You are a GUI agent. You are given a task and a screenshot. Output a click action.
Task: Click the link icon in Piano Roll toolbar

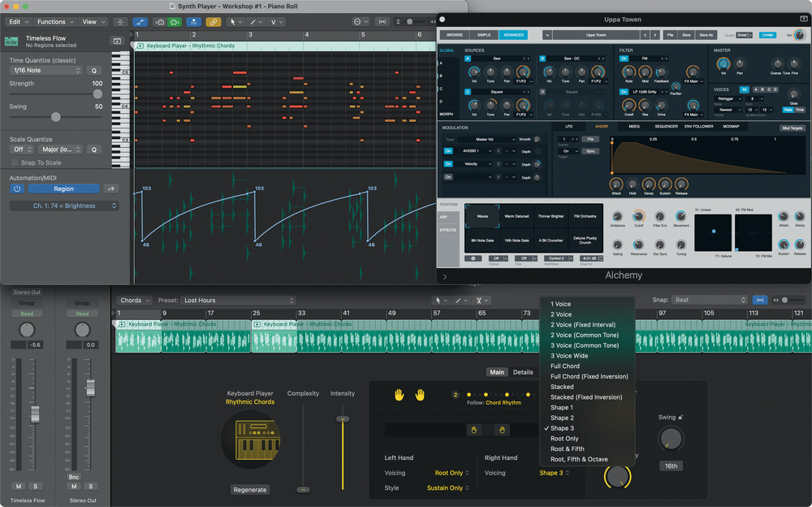coord(214,22)
